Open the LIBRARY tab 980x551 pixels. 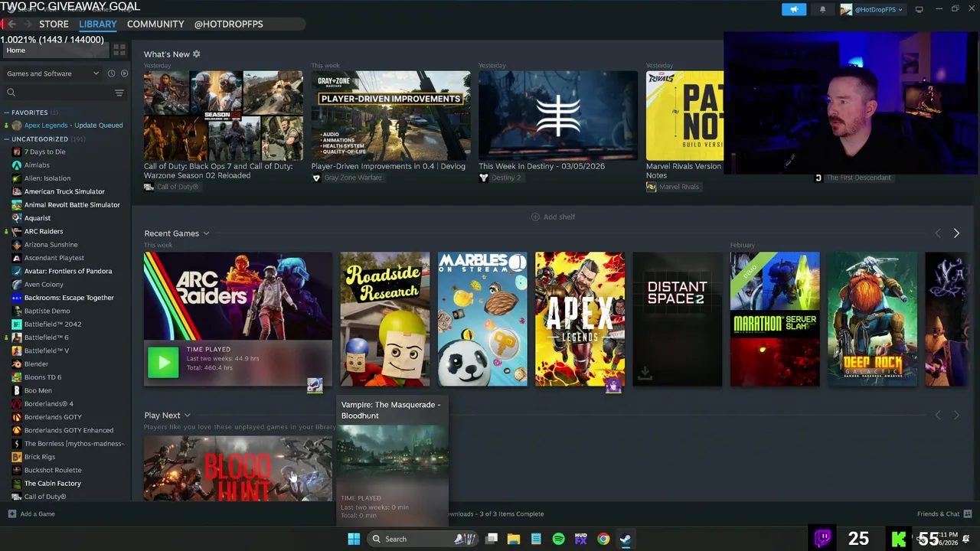tap(97, 24)
